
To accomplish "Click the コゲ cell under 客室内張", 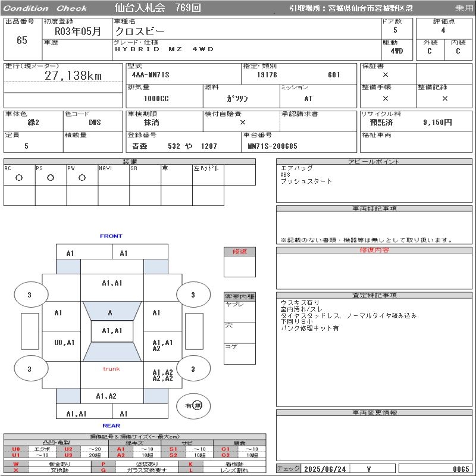I will (240, 353).
